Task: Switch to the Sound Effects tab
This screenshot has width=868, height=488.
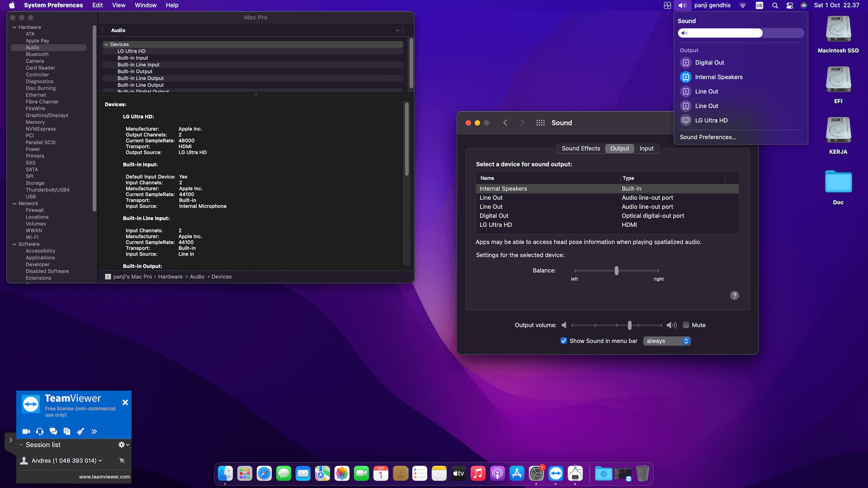Action: (x=581, y=148)
